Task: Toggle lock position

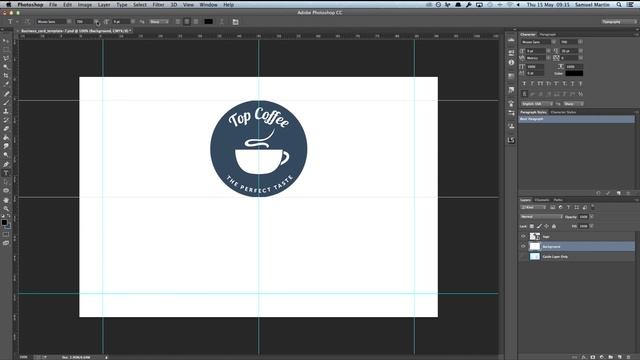Action: coord(547,226)
